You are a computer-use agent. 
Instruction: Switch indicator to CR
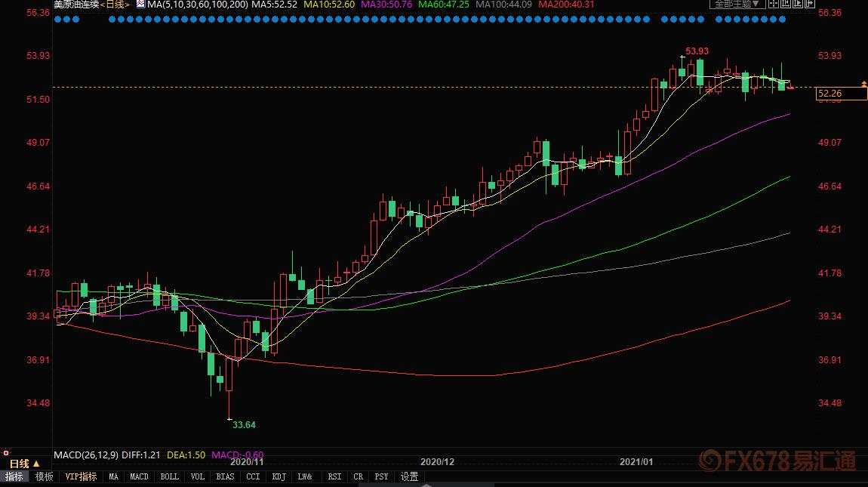pyautogui.click(x=359, y=476)
